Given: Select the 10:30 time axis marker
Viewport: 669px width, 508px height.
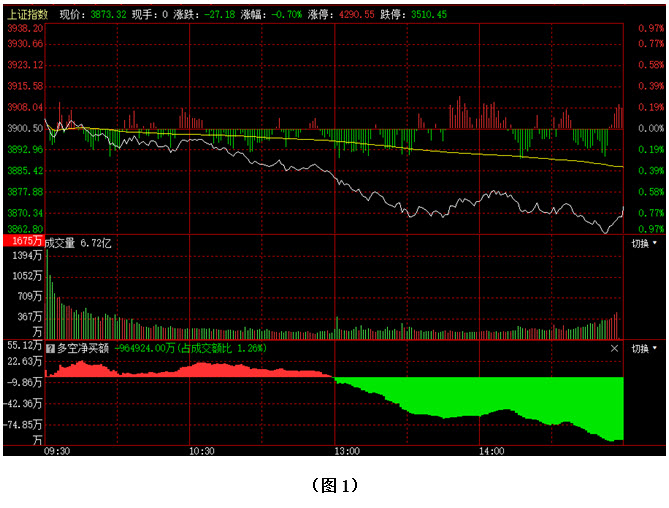Looking at the screenshot, I should [x=202, y=451].
